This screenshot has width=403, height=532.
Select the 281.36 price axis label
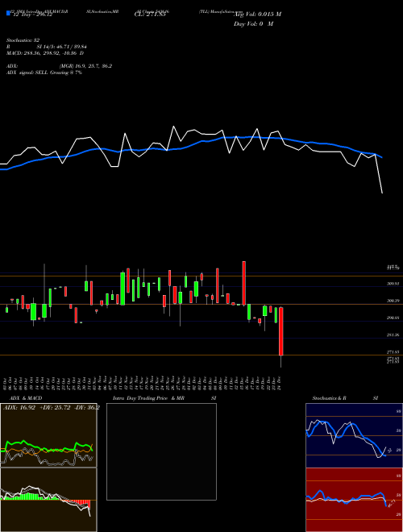point(393,335)
